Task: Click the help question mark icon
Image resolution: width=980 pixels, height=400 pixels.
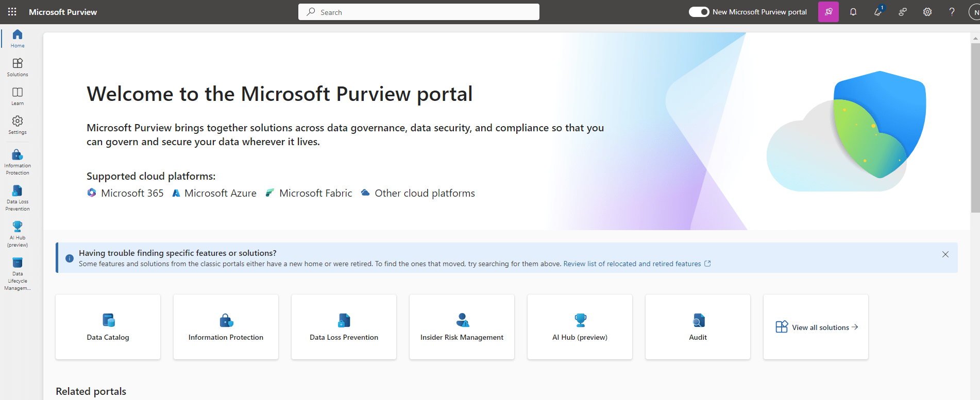Action: pos(952,12)
